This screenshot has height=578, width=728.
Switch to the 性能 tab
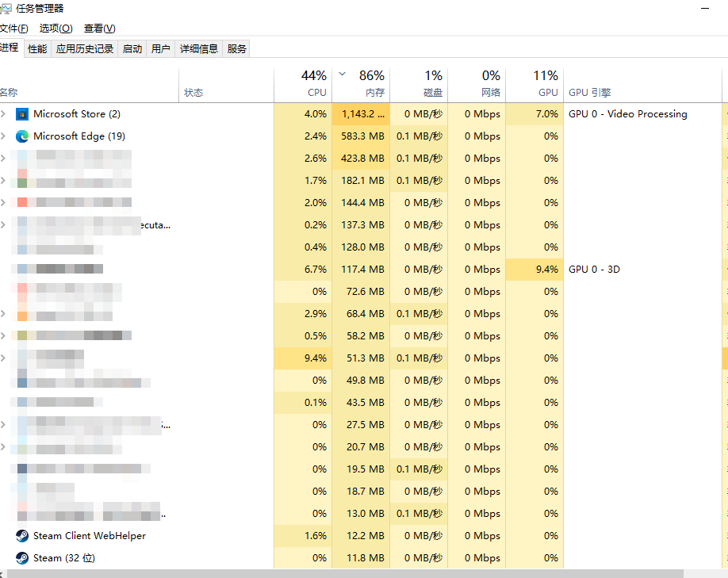tap(36, 48)
